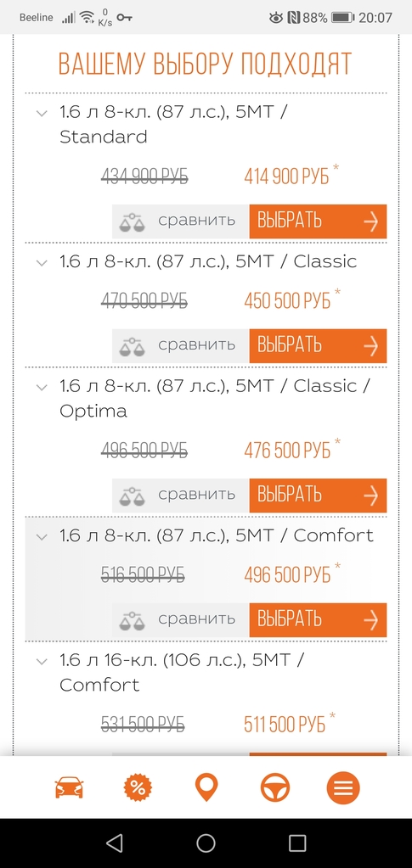The image size is (412, 868).
Task: Expand the 8-кл. 5MT / Classic chevron
Action: tap(42, 262)
